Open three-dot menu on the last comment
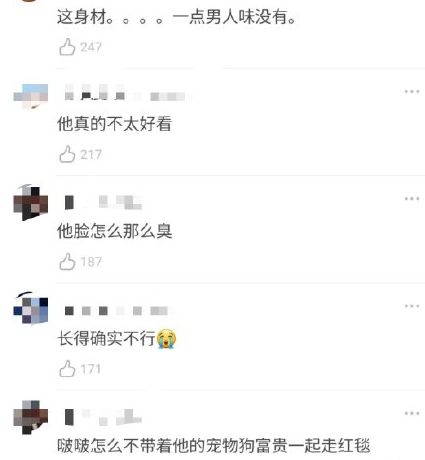This screenshot has width=425, height=460. click(412, 413)
